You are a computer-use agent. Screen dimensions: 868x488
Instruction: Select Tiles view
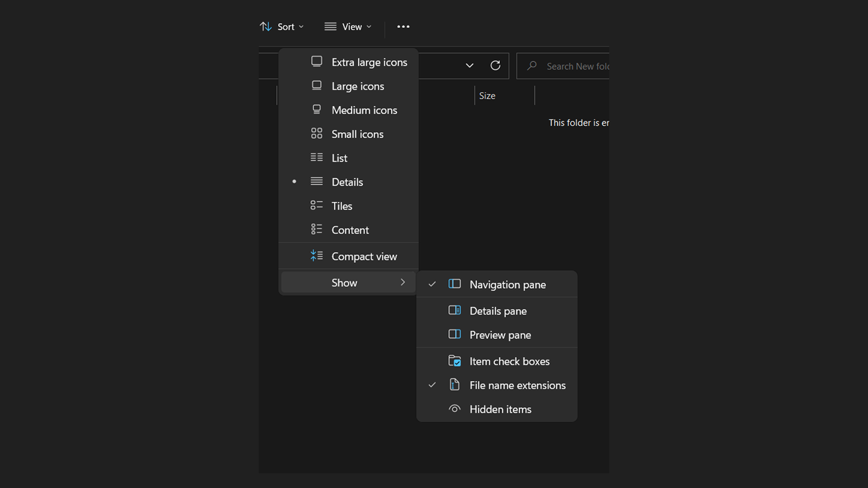click(349, 206)
